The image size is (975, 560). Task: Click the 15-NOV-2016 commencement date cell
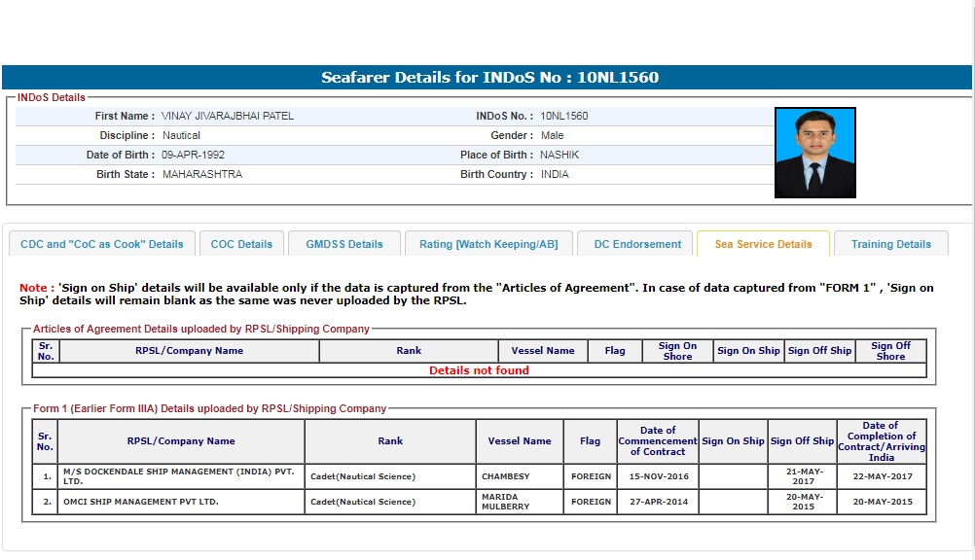pos(658,476)
